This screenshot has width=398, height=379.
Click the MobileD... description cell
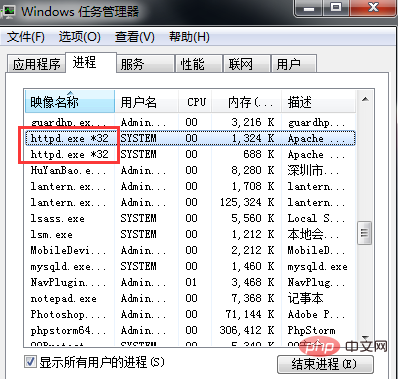pos(316,250)
